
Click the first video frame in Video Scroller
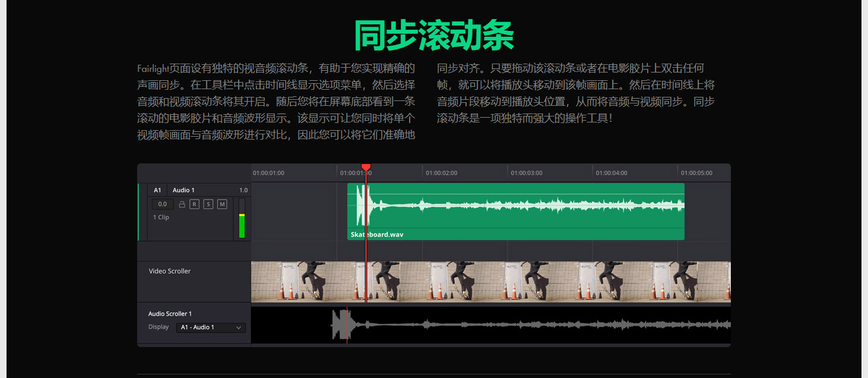(x=273, y=282)
